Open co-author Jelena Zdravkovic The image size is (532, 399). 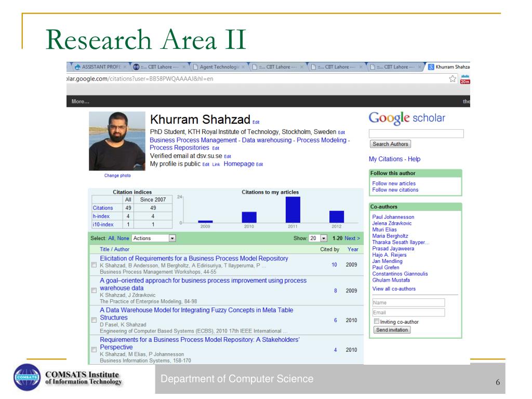[x=392, y=223]
